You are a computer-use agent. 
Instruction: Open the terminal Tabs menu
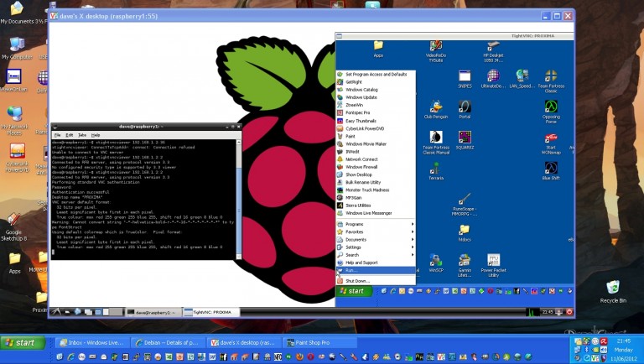[x=82, y=135]
